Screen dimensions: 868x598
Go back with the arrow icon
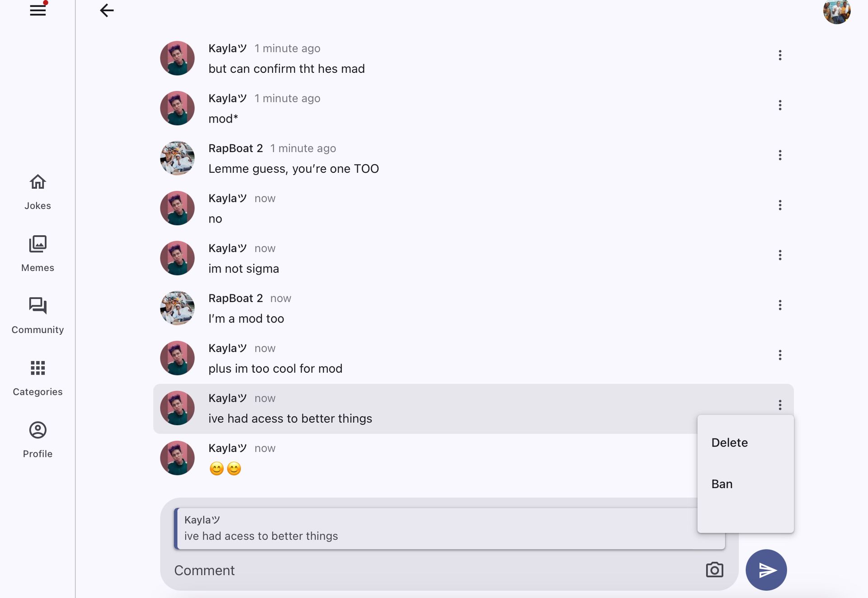click(x=107, y=10)
